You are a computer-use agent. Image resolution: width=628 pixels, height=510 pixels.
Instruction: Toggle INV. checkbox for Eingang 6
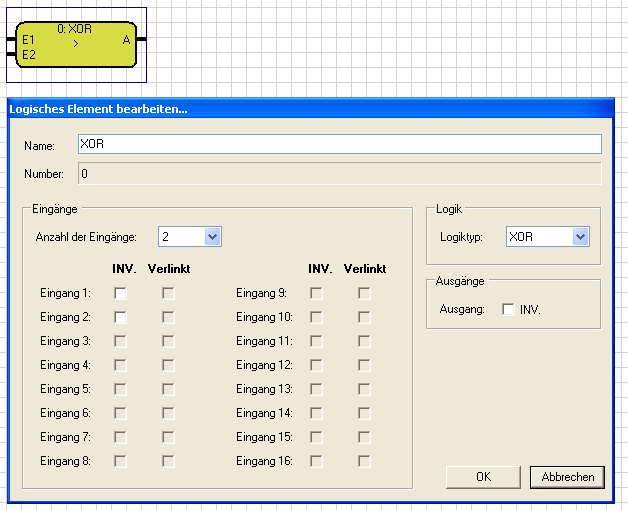120,413
